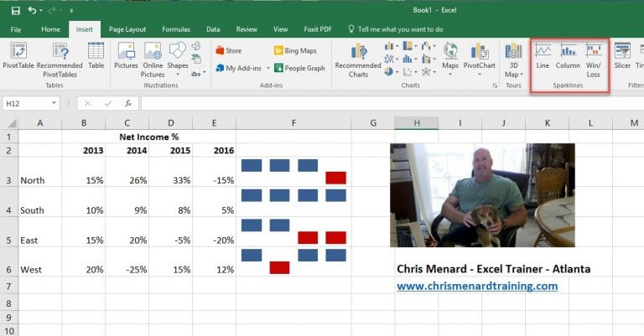
Task: Open the Name Box dropdown arrow
Action: coord(54,103)
